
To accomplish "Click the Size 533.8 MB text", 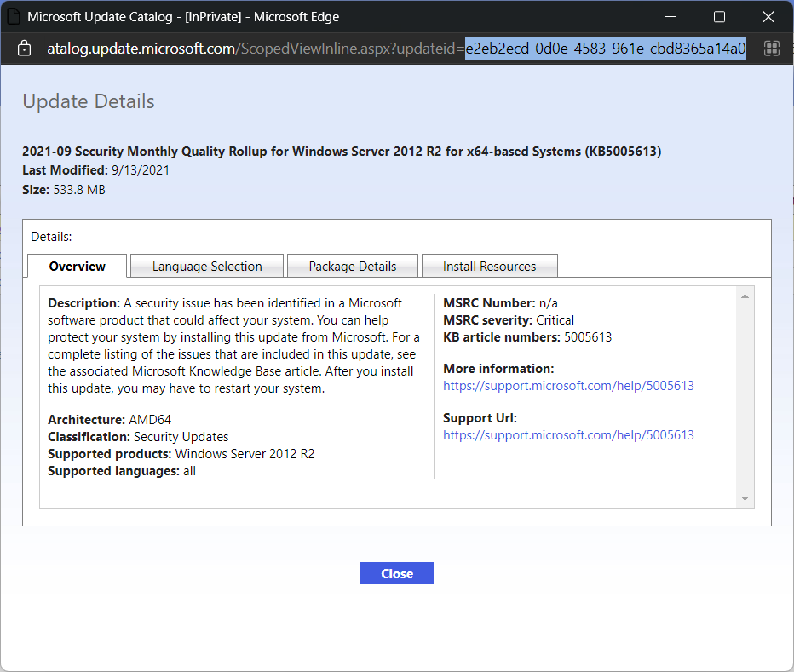I will coord(64,190).
